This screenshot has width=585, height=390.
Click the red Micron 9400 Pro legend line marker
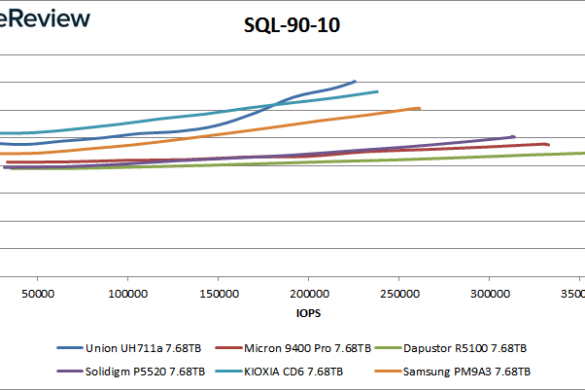(228, 348)
